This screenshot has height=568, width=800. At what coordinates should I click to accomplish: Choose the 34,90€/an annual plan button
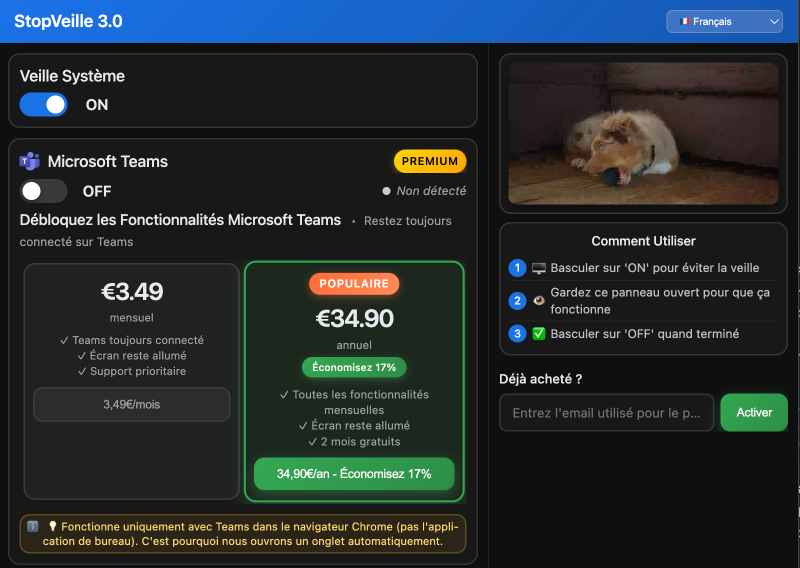click(x=354, y=474)
